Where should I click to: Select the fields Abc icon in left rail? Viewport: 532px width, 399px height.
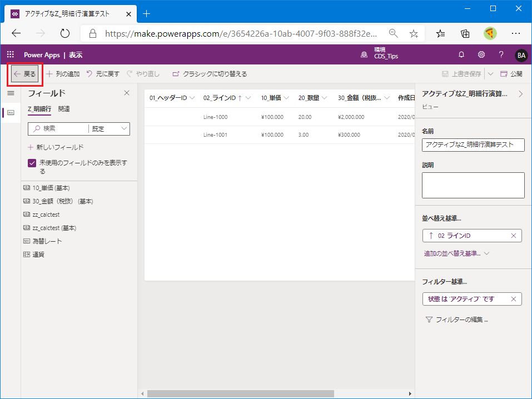point(11,113)
